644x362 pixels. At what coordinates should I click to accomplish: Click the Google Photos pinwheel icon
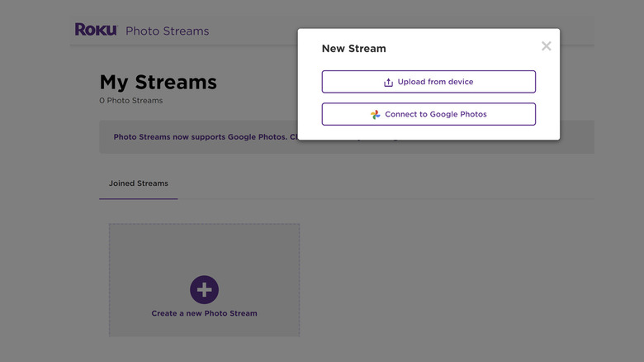click(376, 115)
